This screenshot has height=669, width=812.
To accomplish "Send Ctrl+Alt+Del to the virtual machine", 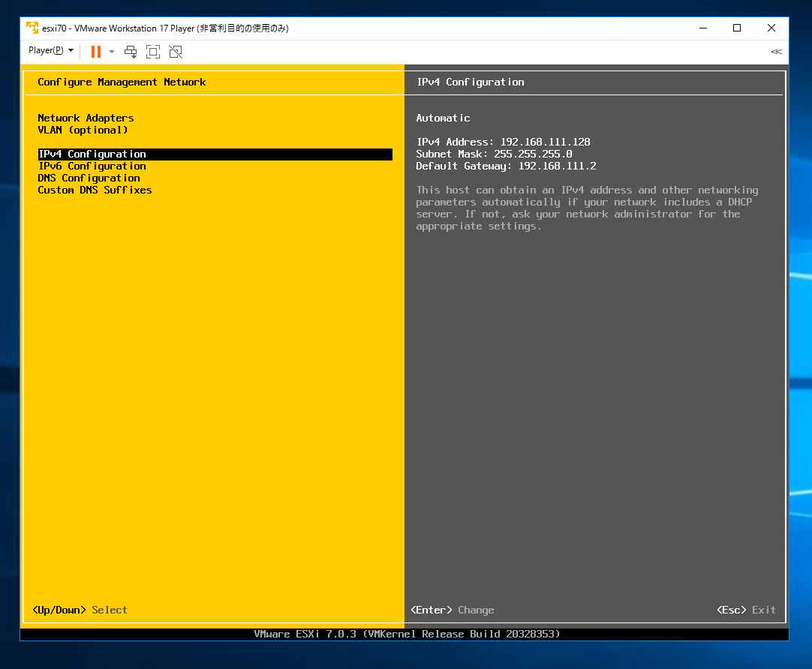I will point(131,52).
